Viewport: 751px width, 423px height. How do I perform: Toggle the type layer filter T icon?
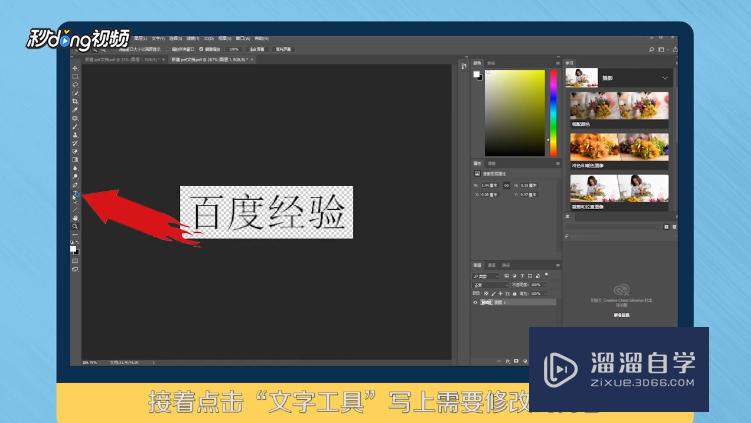click(522, 276)
